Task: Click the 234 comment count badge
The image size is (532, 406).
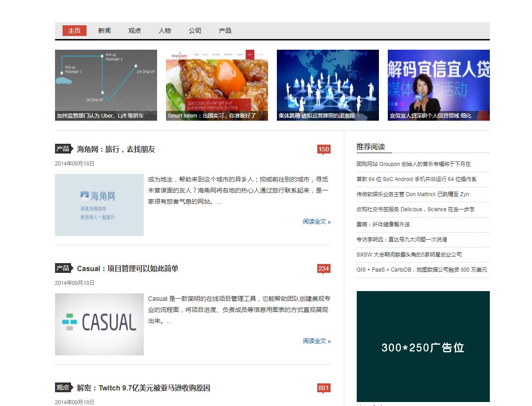Action: point(323,268)
